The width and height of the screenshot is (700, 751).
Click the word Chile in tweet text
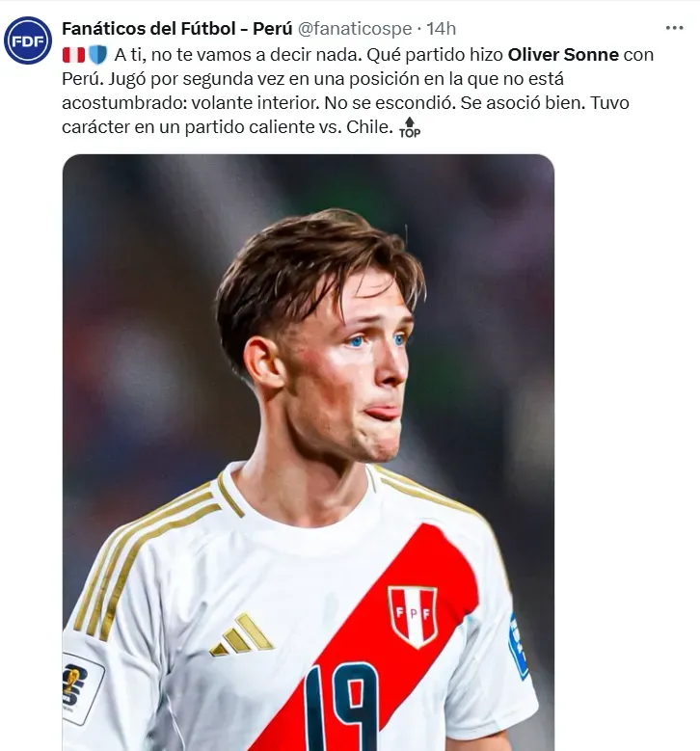coord(367,127)
